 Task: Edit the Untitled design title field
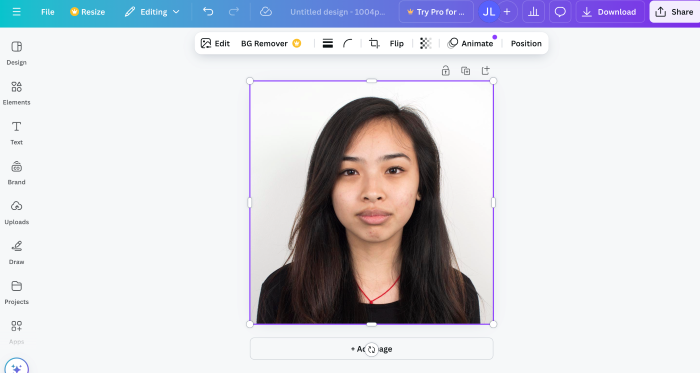pos(338,12)
